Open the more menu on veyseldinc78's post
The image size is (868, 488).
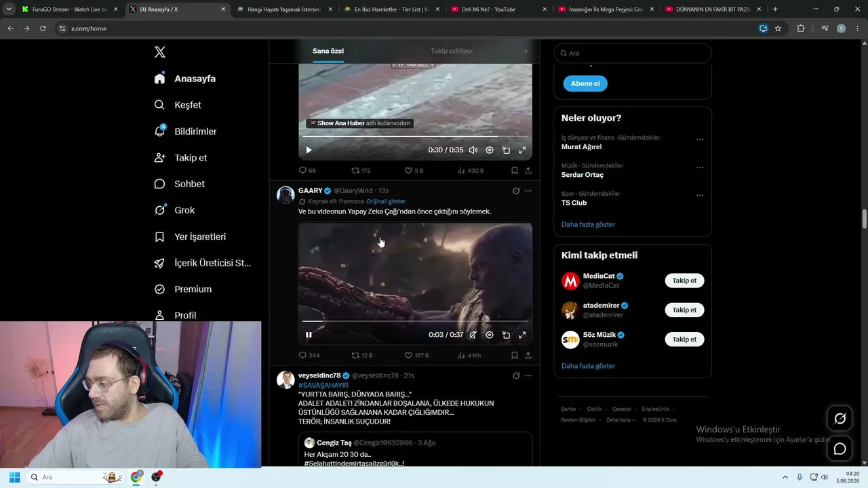528,375
